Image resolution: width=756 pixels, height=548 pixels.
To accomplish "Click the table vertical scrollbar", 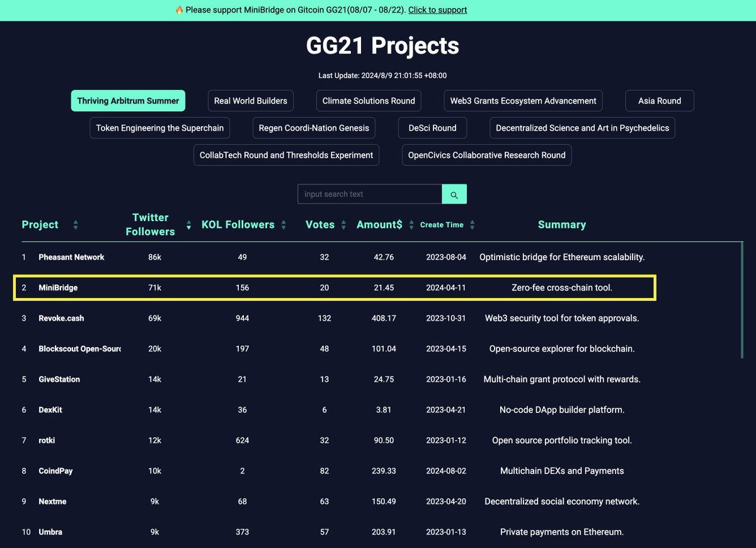I will 743,300.
